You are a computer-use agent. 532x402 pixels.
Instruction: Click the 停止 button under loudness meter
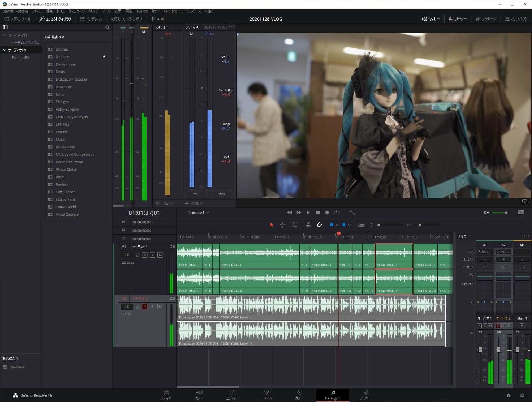pyautogui.click(x=196, y=194)
